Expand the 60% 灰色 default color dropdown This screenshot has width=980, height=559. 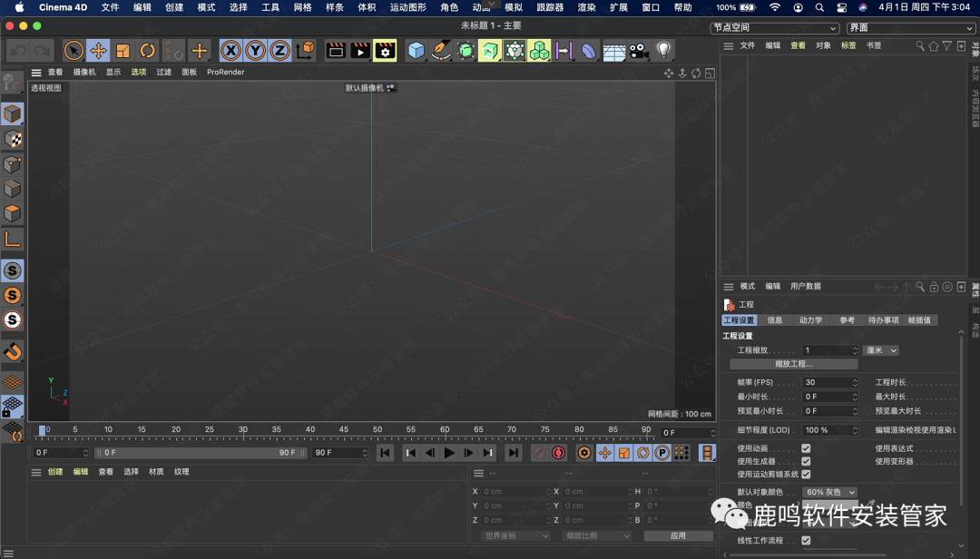click(x=829, y=492)
